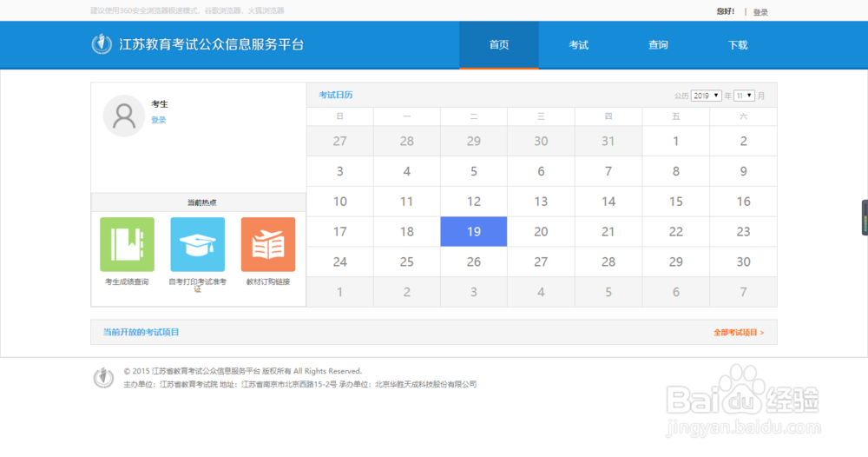868x457 pixels.
Task: Click the 登录 link at top right
Action: [x=760, y=12]
